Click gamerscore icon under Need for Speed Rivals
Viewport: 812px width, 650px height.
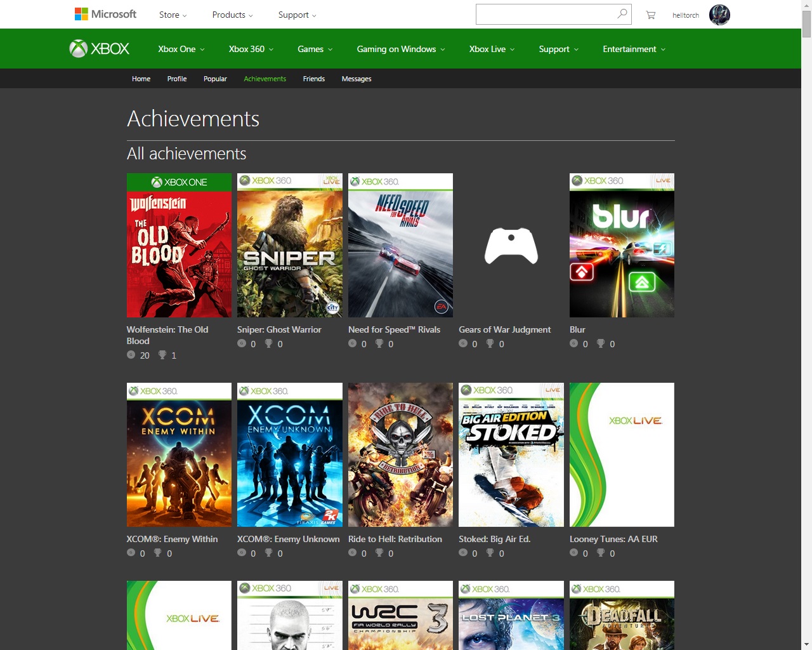click(353, 343)
